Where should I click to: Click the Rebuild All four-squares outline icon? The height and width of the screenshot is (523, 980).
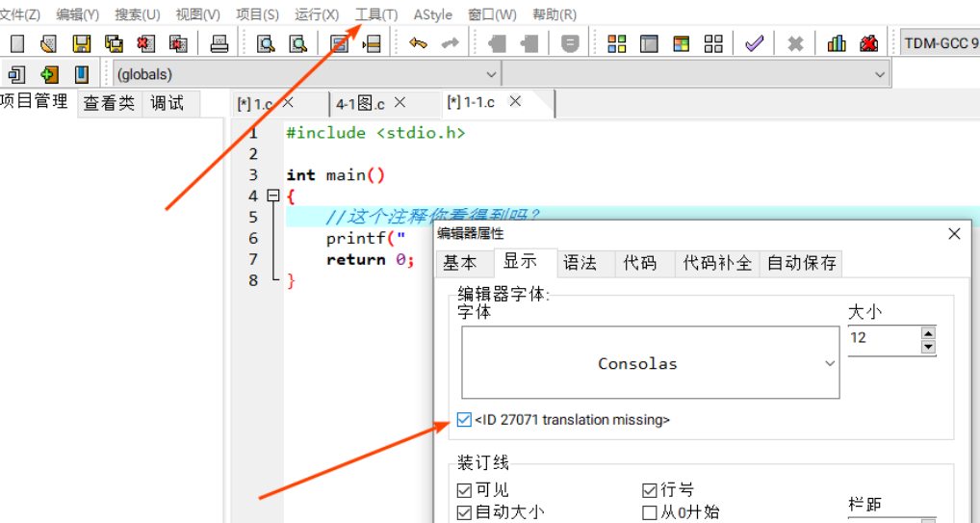pos(713,43)
